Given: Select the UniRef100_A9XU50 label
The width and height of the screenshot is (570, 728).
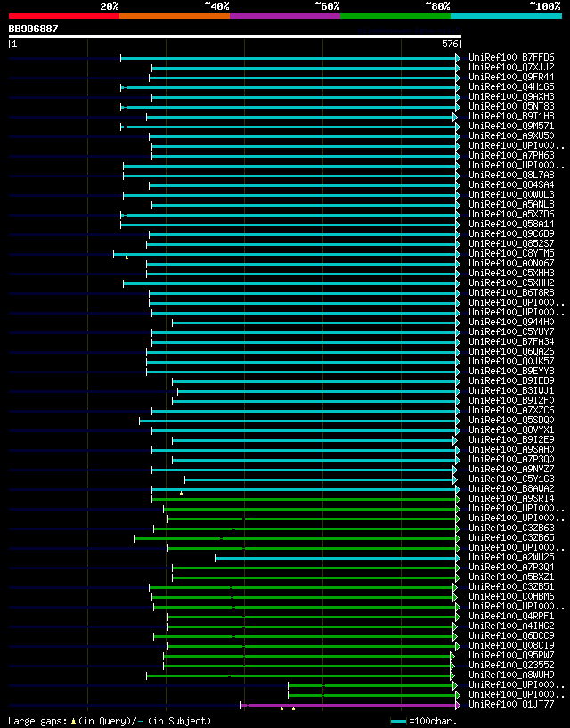Looking at the screenshot, I should [x=511, y=136].
